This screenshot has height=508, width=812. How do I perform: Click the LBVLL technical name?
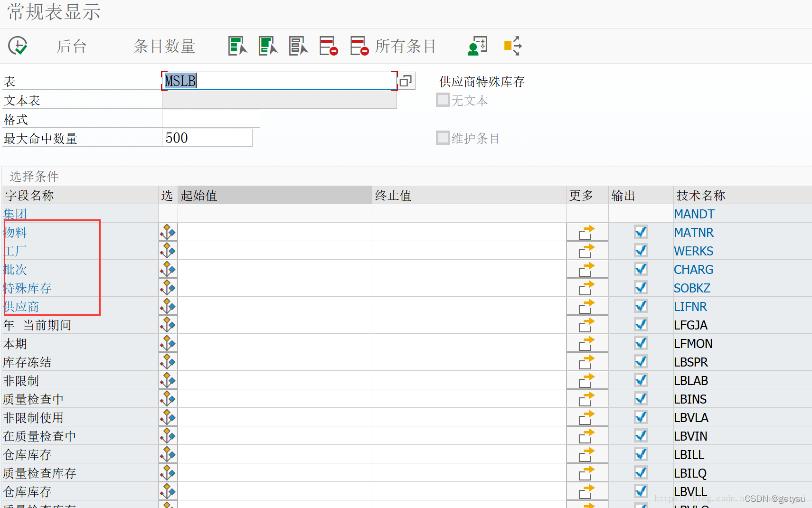pos(690,491)
